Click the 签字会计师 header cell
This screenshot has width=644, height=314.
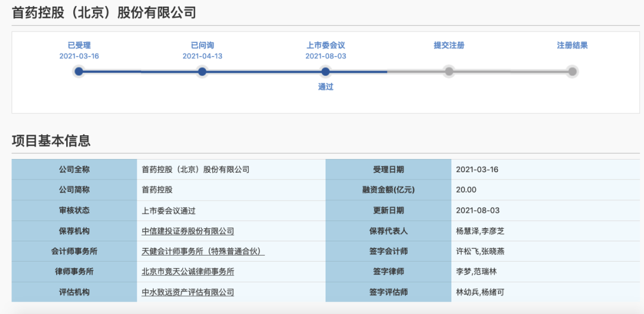pyautogui.click(x=389, y=251)
